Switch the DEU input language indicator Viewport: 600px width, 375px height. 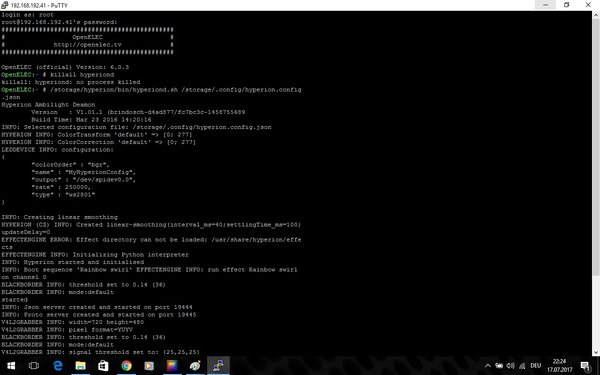(x=536, y=366)
